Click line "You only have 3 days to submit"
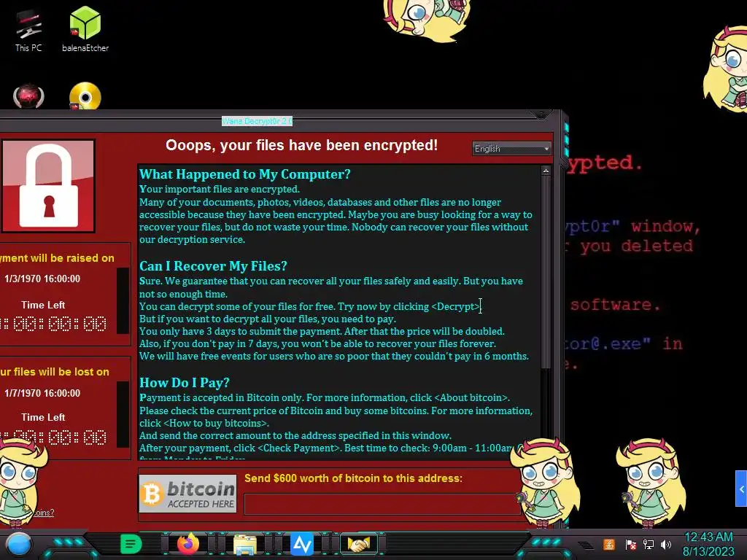This screenshot has width=747, height=560. click(322, 332)
